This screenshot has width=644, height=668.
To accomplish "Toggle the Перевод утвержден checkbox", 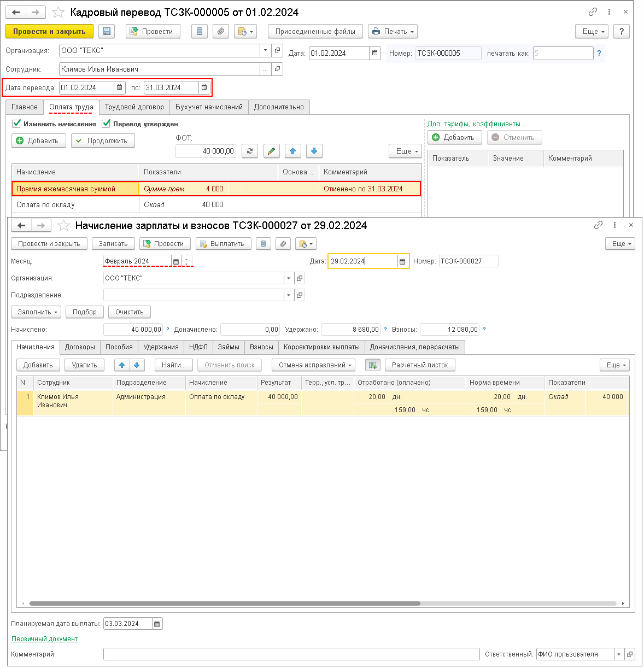I will (107, 124).
